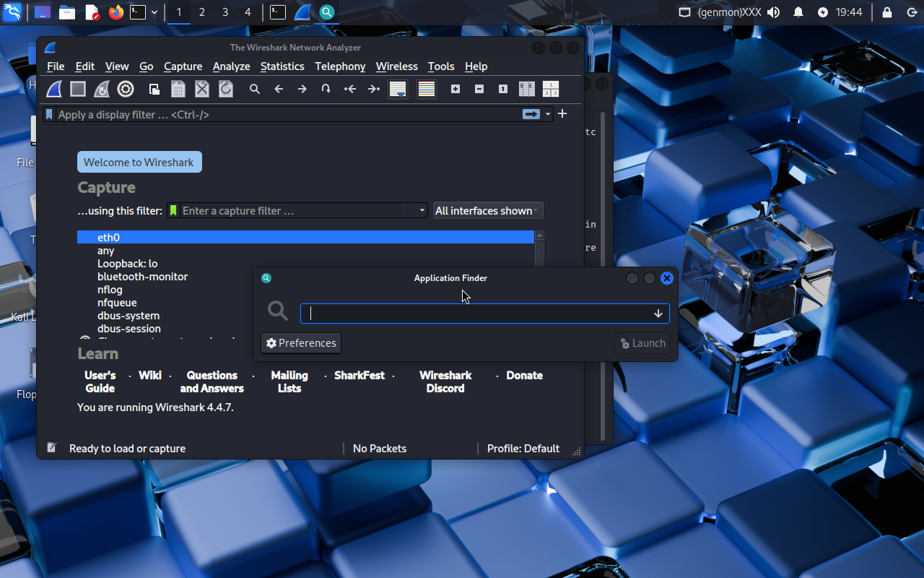Save this capture file toolbar icon
Image resolution: width=924 pixels, height=578 pixels.
(178, 89)
